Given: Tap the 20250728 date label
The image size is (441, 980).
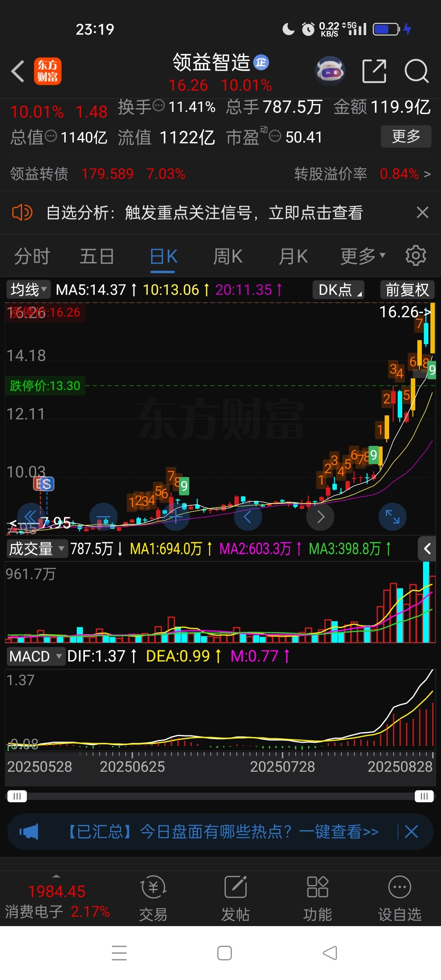Looking at the screenshot, I should coord(283,767).
